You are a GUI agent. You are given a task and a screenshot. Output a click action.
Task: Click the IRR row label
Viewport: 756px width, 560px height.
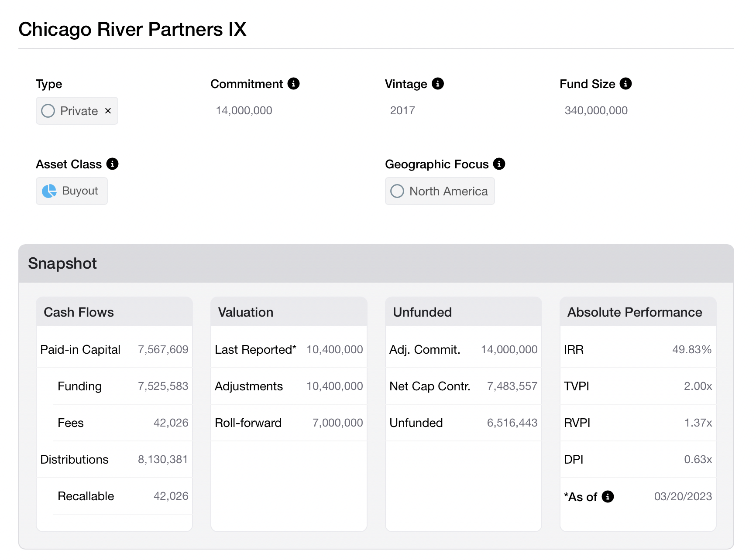574,349
